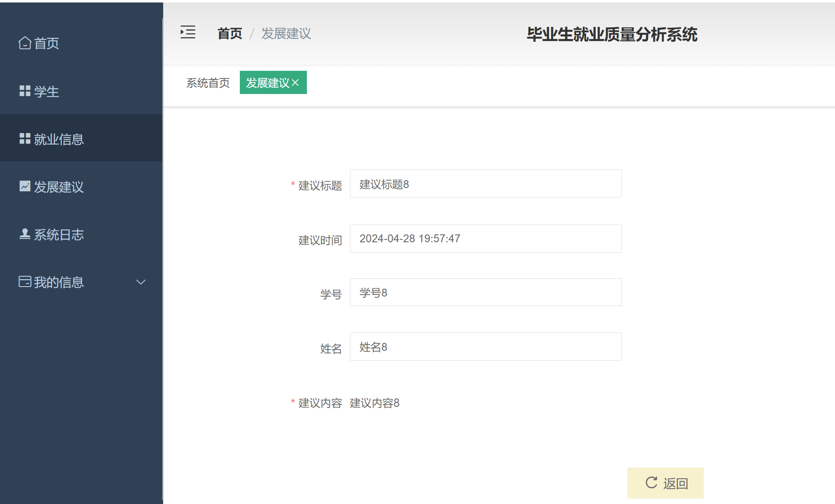This screenshot has width=835, height=504.
Task: Click 发展建议 in the breadcrumb trail
Action: click(x=286, y=34)
